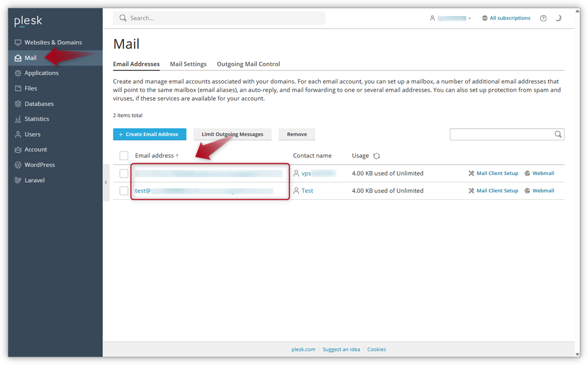The width and height of the screenshot is (588, 365).
Task: Check the select-all checkbox in the table header
Action: (x=123, y=155)
